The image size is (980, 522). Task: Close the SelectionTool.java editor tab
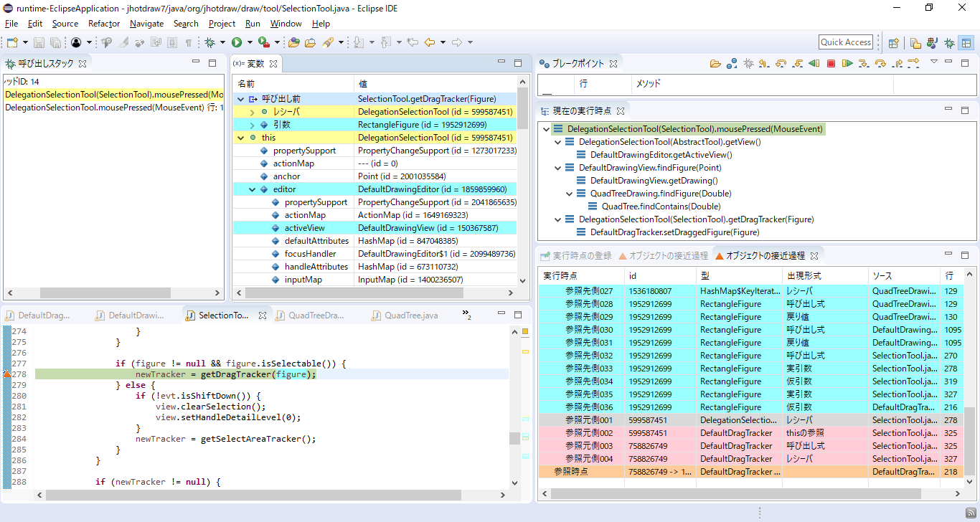coord(263,315)
